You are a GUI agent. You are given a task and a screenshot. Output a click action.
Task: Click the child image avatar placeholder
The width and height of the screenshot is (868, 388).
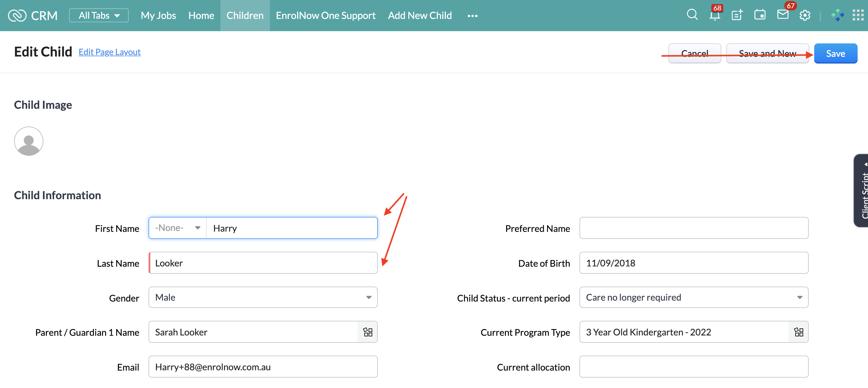click(29, 141)
